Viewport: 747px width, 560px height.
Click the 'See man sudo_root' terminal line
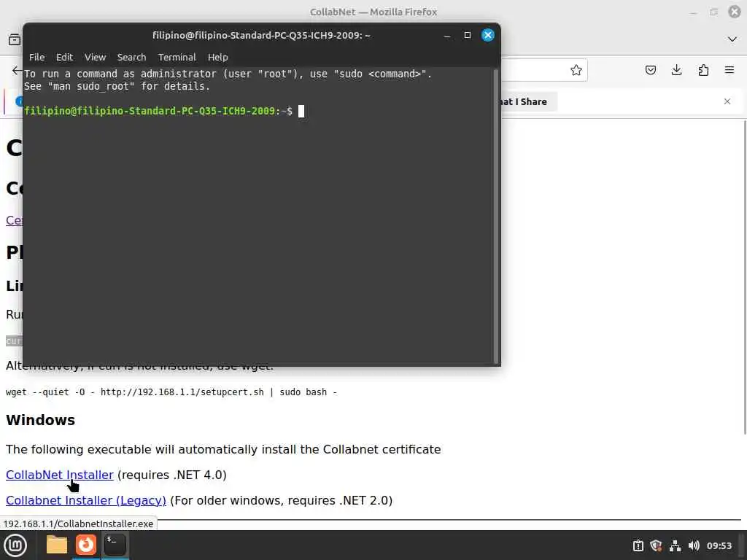(117, 86)
